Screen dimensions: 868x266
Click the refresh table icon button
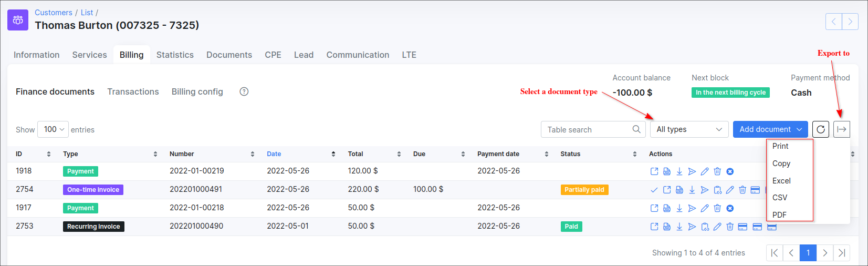click(x=820, y=129)
